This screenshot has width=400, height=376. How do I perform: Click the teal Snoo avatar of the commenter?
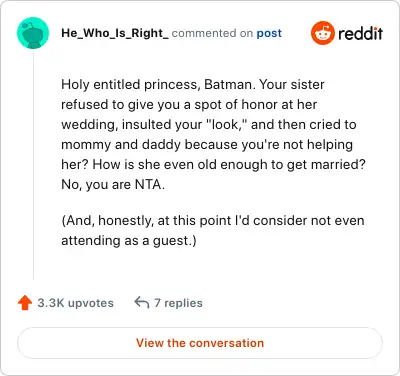[x=33, y=33]
